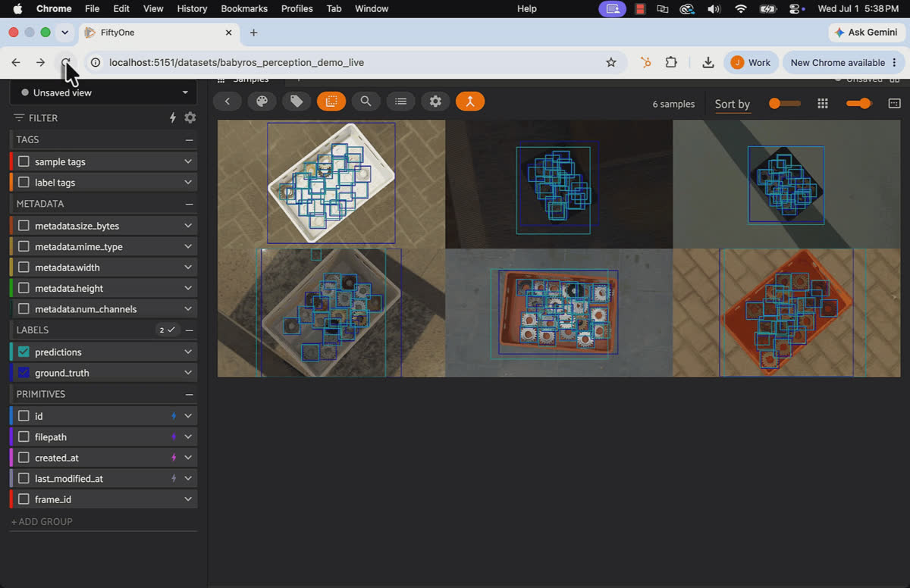
Task: Go back in browser history
Action: tap(16, 63)
